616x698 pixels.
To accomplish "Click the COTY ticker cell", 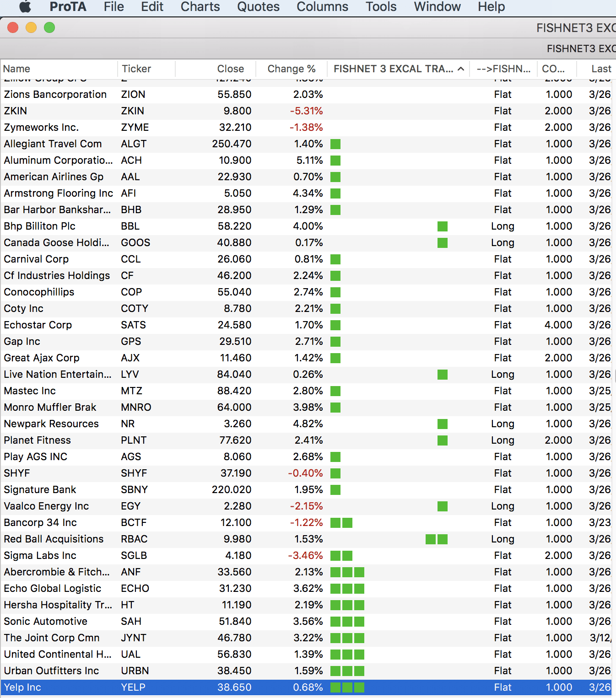I will pyautogui.click(x=135, y=309).
